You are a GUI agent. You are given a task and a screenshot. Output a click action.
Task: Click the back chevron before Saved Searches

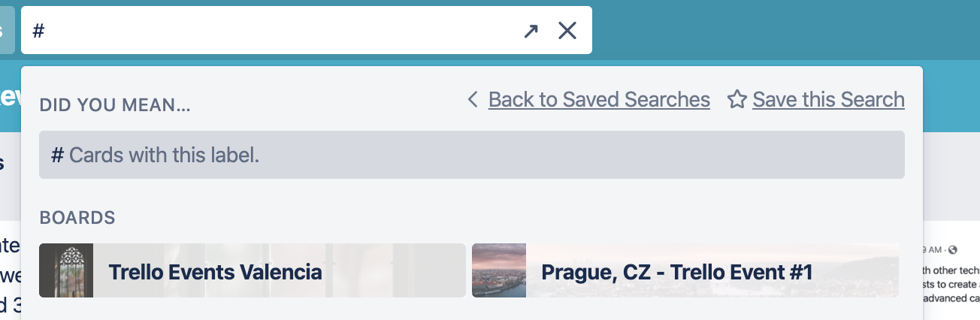click(473, 99)
